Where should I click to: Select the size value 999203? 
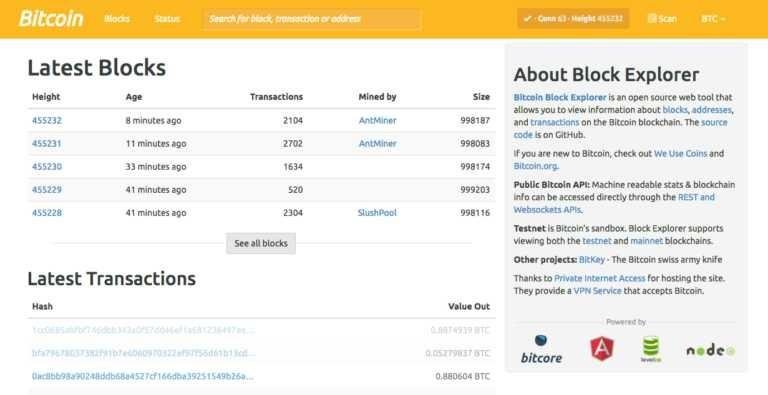coord(475,190)
